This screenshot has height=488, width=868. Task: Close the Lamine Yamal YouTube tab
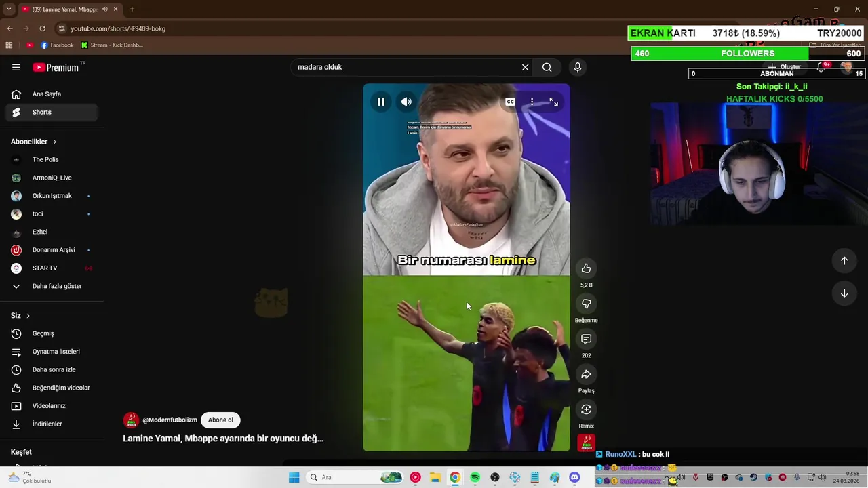click(x=115, y=9)
